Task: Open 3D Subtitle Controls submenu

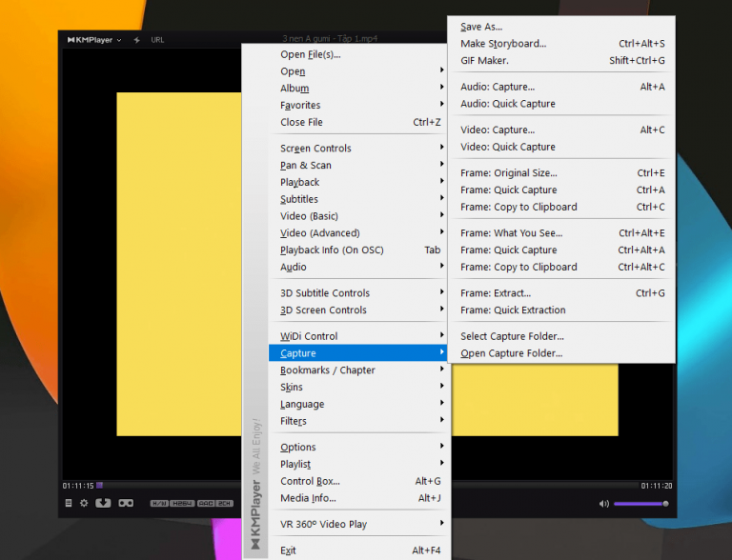Action: tap(359, 293)
